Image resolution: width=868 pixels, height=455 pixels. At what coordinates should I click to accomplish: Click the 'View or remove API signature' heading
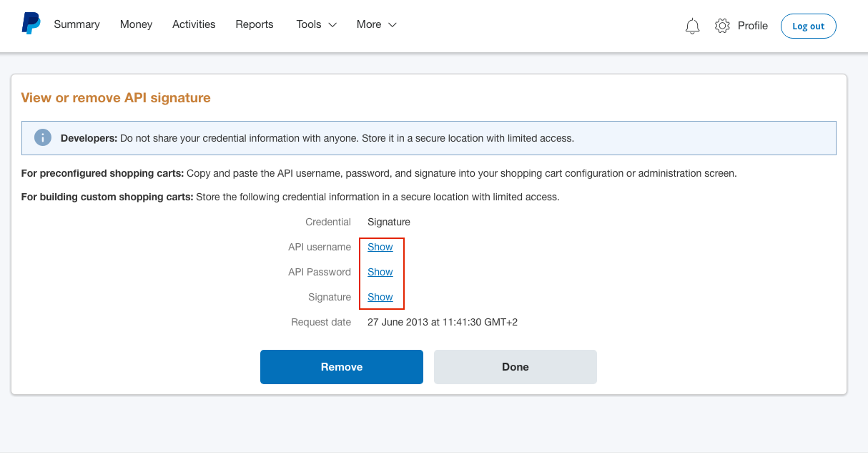click(x=116, y=98)
